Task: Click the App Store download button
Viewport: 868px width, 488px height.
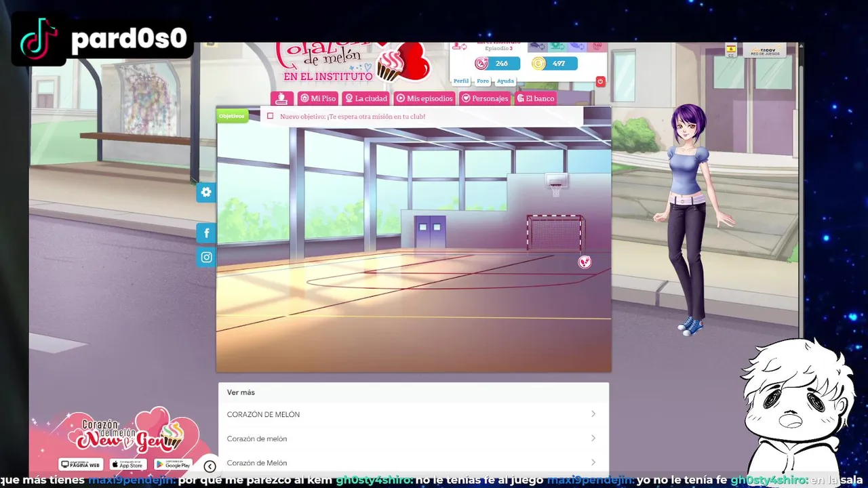Action: click(128, 464)
